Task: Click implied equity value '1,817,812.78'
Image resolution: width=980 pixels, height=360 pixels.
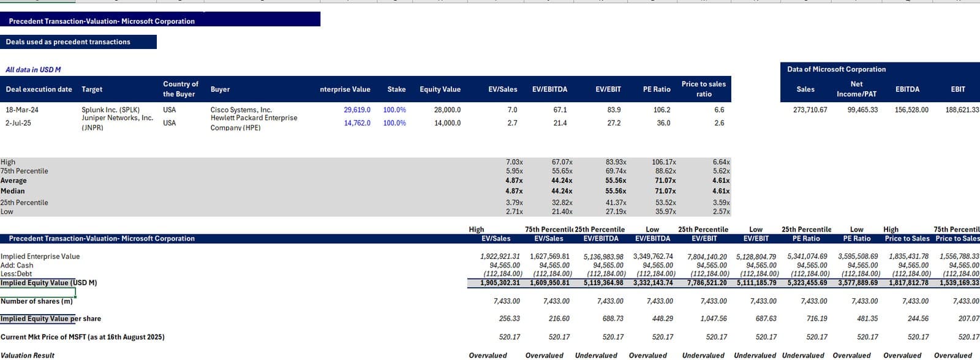Action: click(908, 283)
